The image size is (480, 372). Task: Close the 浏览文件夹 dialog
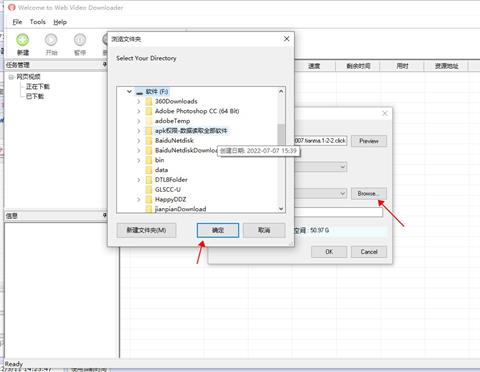point(287,39)
